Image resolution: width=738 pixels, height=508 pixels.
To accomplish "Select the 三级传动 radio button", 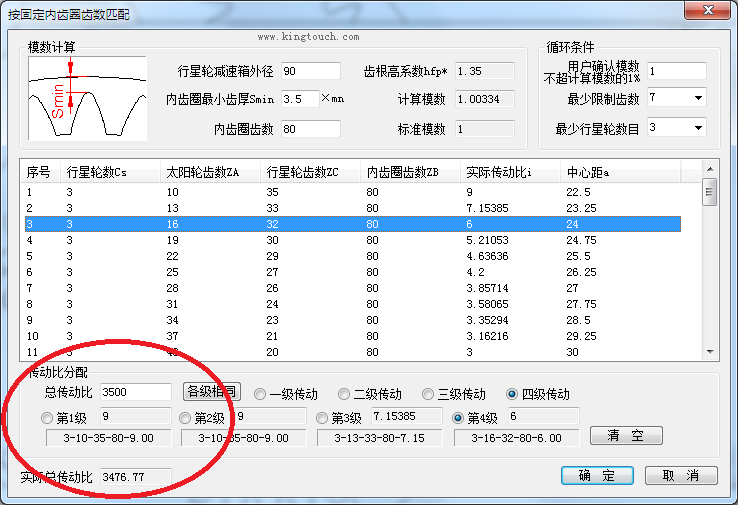I will point(428,394).
